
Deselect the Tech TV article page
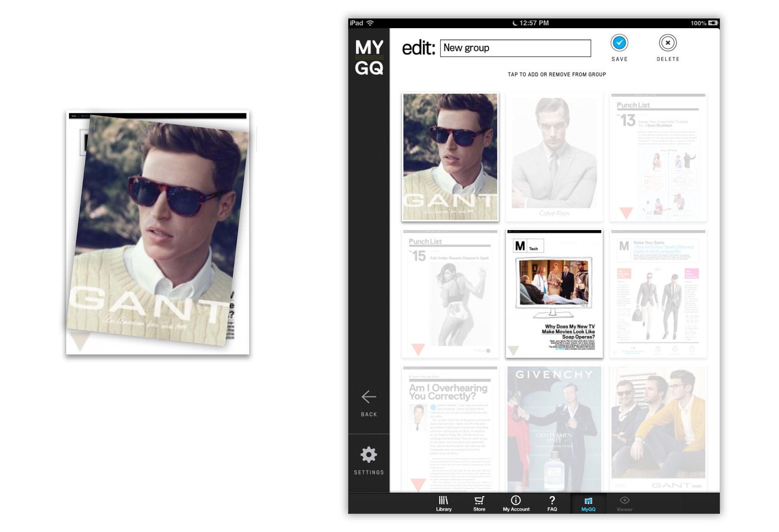click(554, 294)
